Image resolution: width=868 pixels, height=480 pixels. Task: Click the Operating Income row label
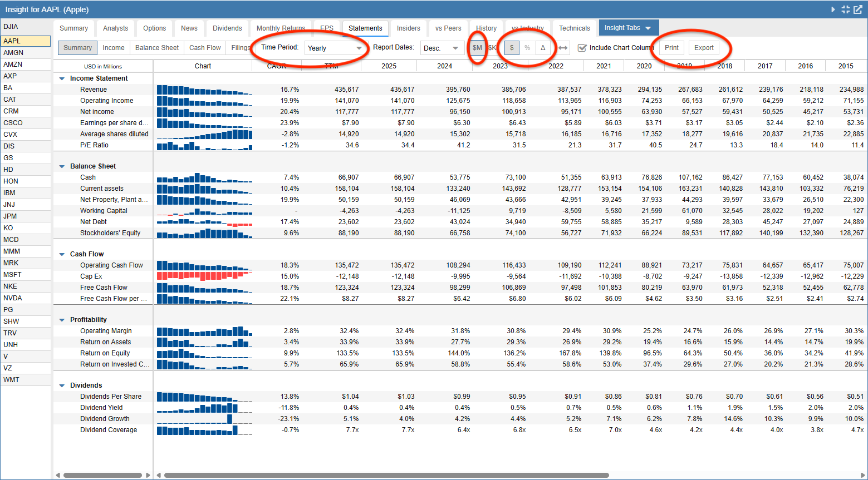107,101
